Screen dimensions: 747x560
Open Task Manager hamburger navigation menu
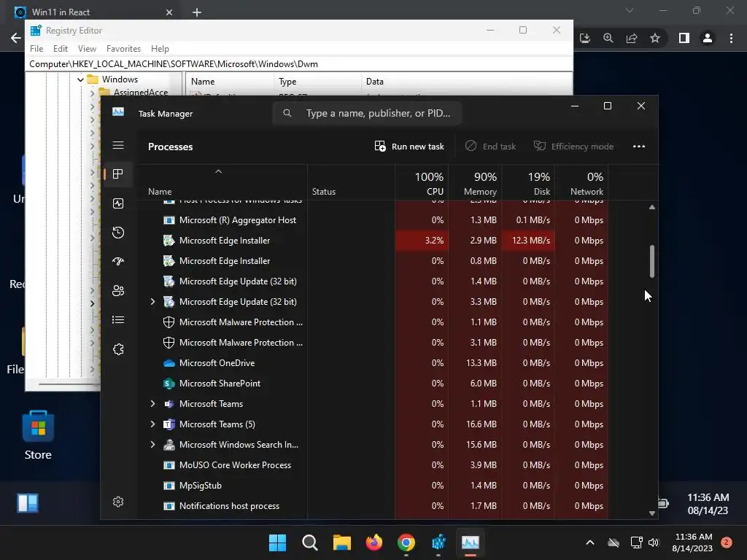(x=118, y=146)
